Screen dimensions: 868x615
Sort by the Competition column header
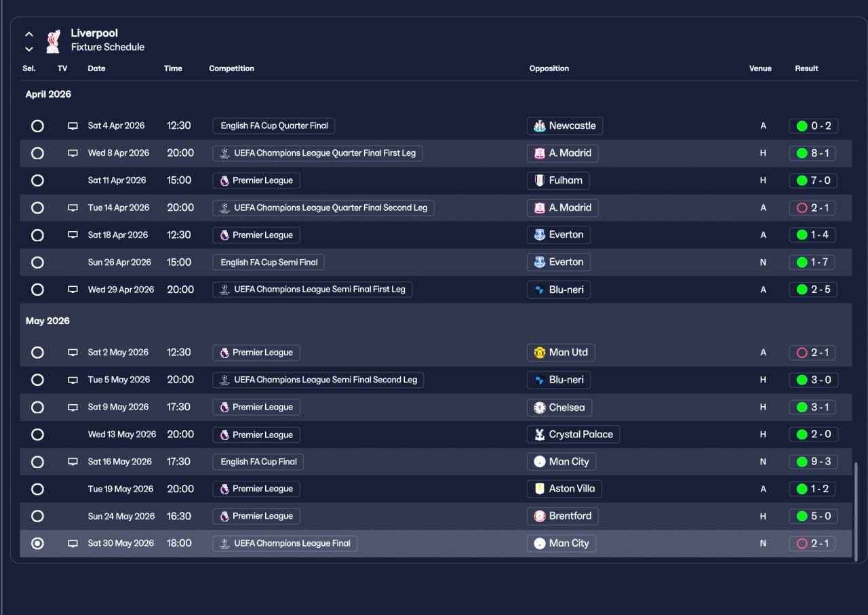pyautogui.click(x=231, y=68)
